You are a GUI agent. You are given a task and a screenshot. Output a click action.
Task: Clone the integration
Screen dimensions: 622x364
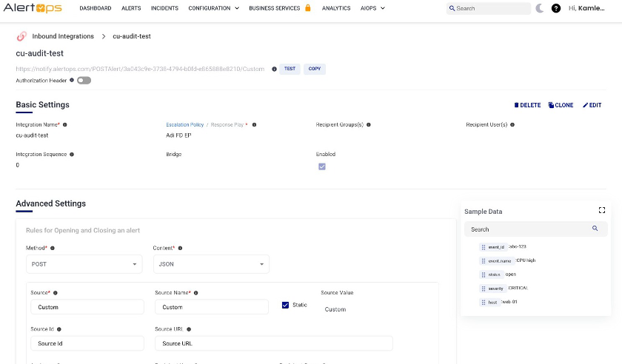[561, 105]
